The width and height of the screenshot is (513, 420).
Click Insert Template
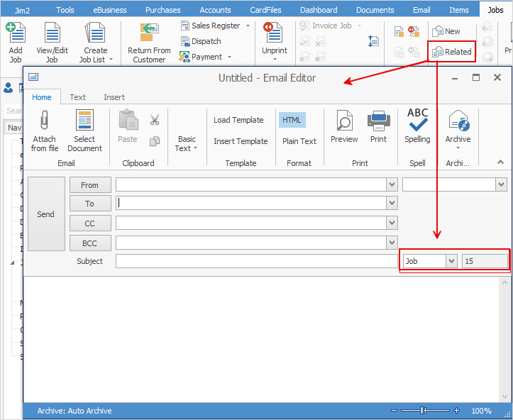coord(241,141)
